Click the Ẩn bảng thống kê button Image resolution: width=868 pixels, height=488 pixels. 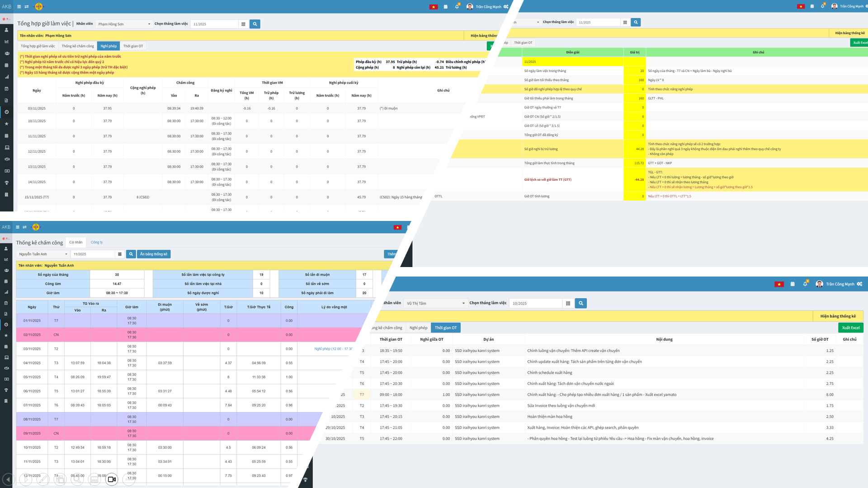[154, 254]
